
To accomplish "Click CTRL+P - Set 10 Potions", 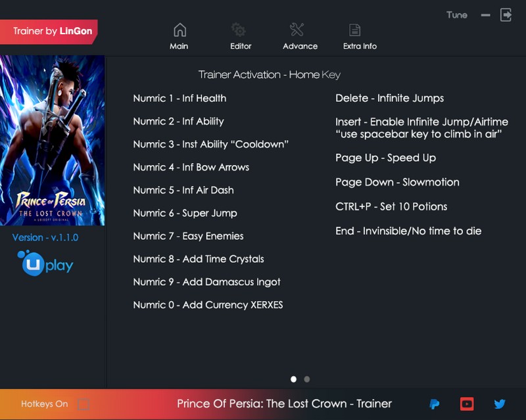I will pyautogui.click(x=391, y=206).
